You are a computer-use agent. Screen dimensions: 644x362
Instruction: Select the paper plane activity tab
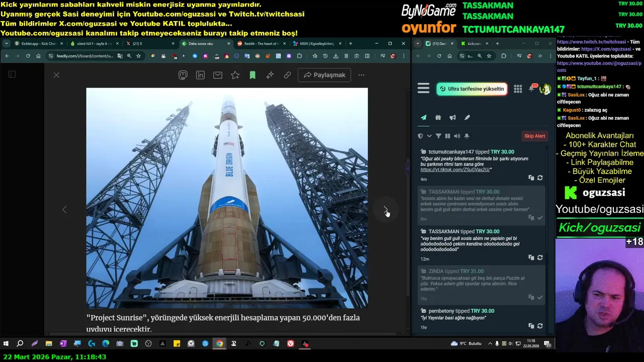click(x=424, y=117)
